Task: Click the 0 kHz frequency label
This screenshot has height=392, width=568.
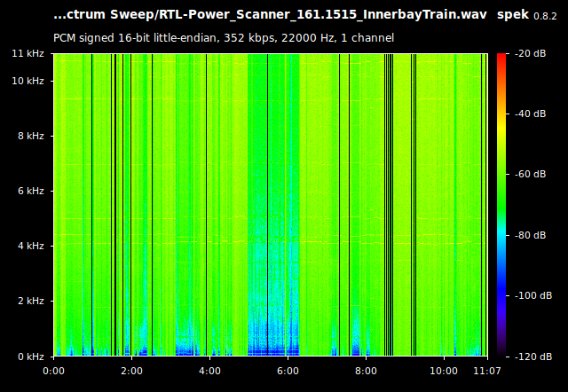Action: (x=29, y=356)
